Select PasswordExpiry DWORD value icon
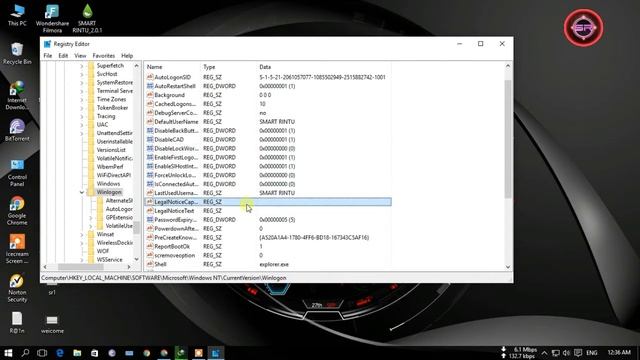 [x=150, y=220]
